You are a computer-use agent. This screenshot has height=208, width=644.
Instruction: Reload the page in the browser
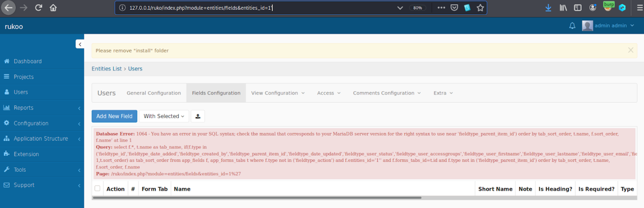39,8
